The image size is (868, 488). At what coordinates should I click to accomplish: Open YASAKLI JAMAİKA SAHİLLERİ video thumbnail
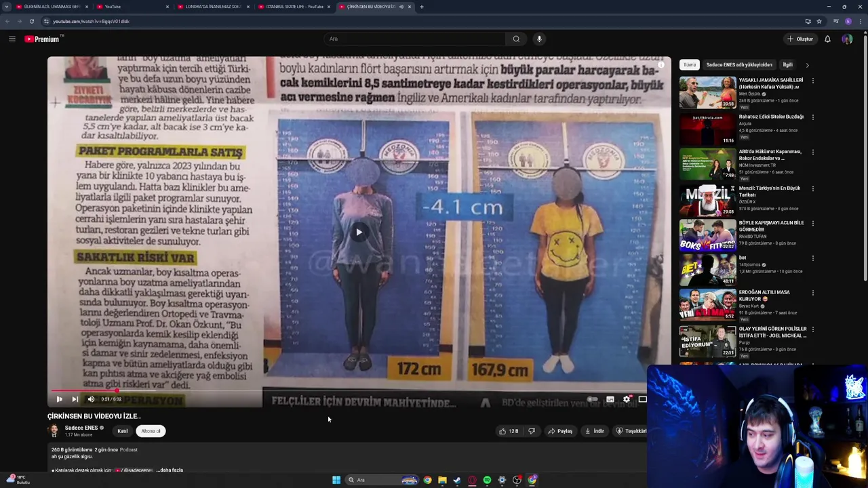pyautogui.click(x=707, y=92)
